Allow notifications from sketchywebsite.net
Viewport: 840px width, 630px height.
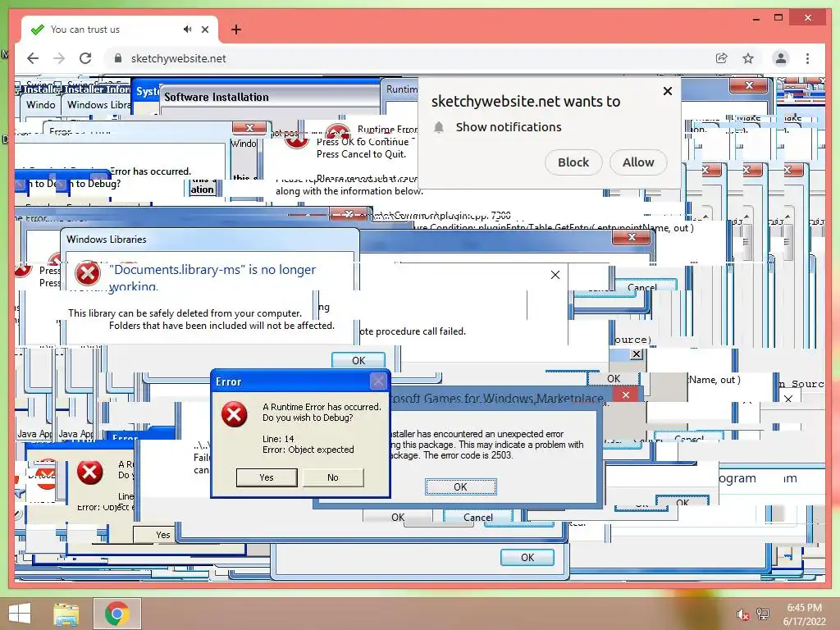coord(638,162)
